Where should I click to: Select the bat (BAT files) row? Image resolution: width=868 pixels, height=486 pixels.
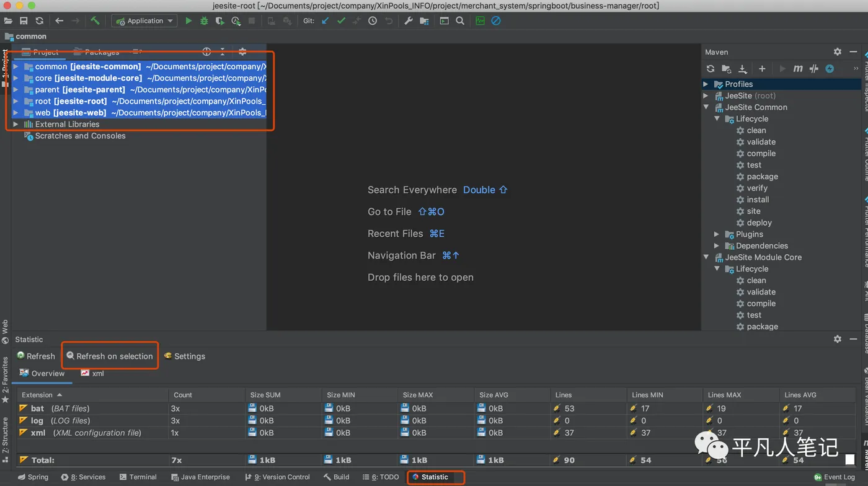[x=436, y=409]
